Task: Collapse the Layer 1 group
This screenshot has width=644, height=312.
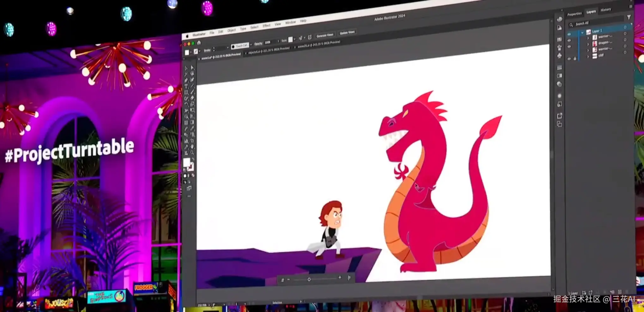Action: tap(582, 33)
